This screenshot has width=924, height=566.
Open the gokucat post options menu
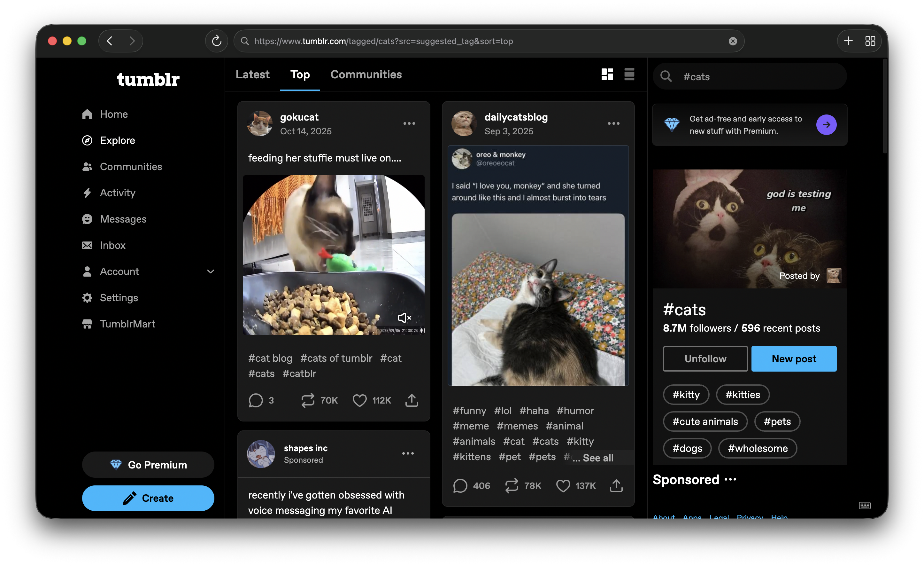pos(409,123)
